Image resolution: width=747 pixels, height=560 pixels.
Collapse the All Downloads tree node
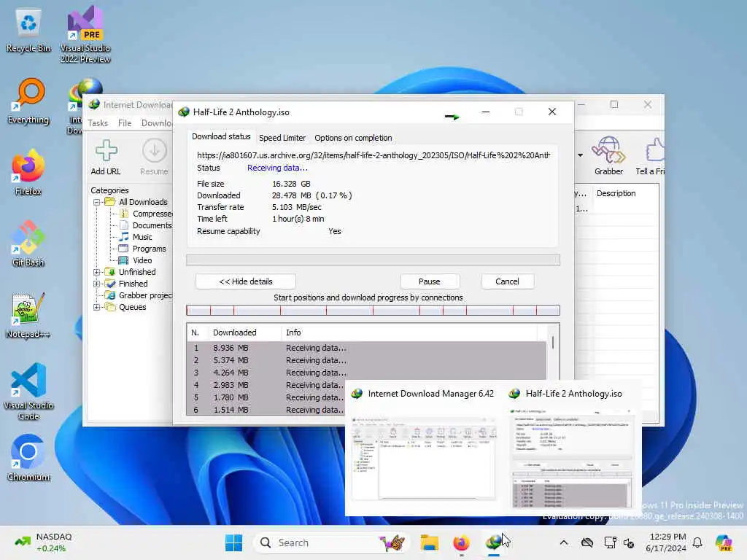pyautogui.click(x=97, y=202)
